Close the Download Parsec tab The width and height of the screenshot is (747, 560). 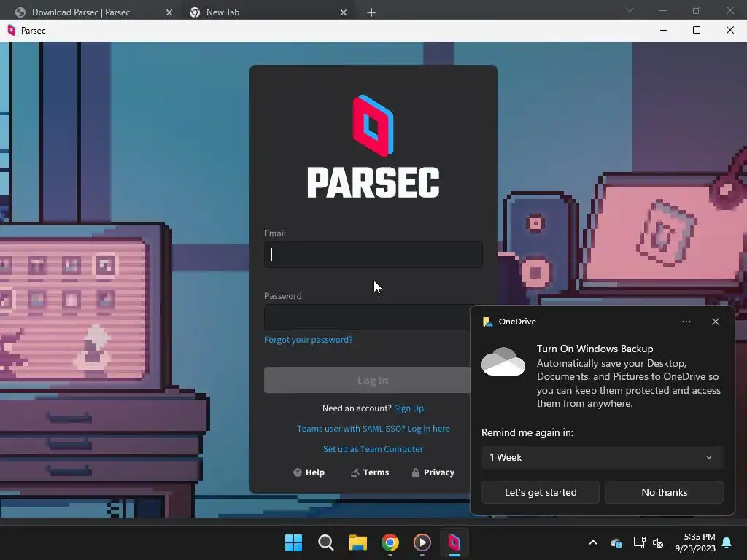pyautogui.click(x=169, y=12)
